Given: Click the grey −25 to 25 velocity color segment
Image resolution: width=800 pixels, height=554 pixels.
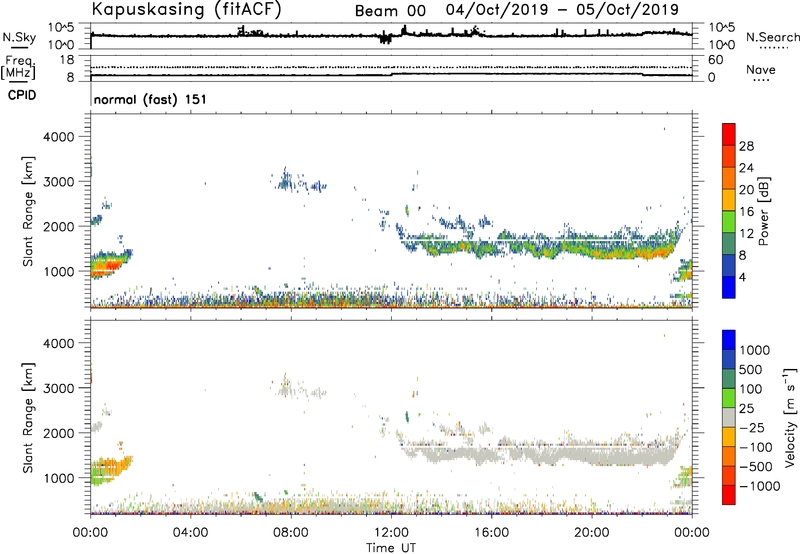Looking at the screenshot, I should tap(729, 417).
